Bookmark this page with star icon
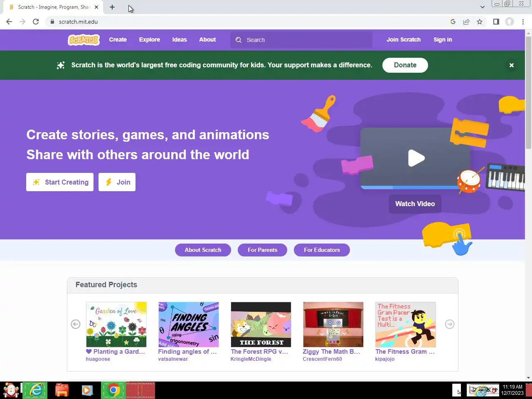The image size is (532, 399). 480,22
